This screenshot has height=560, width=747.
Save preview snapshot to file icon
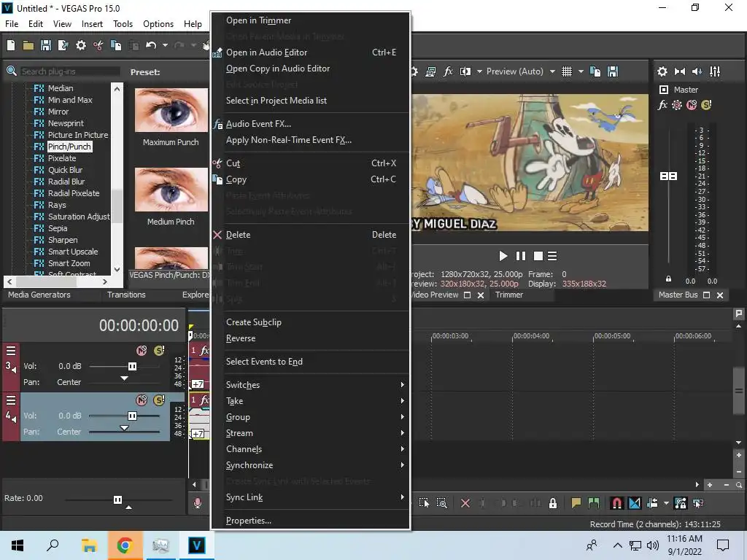[613, 71]
